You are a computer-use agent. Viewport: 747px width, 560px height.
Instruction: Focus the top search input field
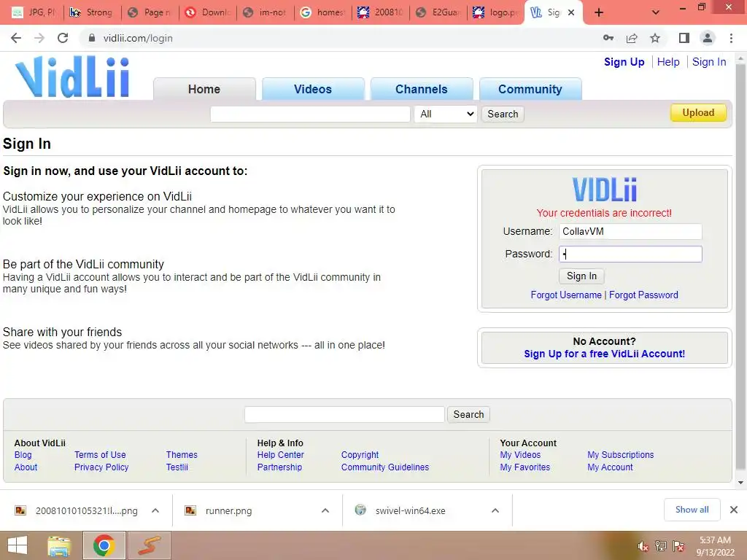[310, 114]
